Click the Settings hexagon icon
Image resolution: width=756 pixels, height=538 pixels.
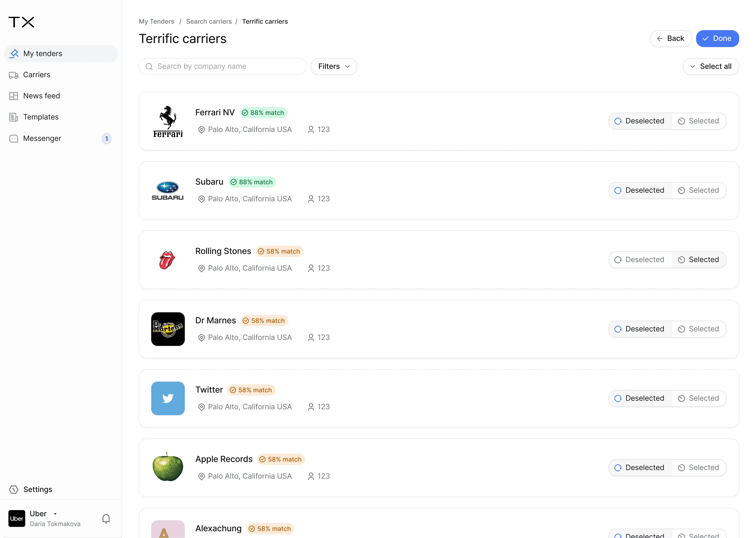tap(14, 489)
